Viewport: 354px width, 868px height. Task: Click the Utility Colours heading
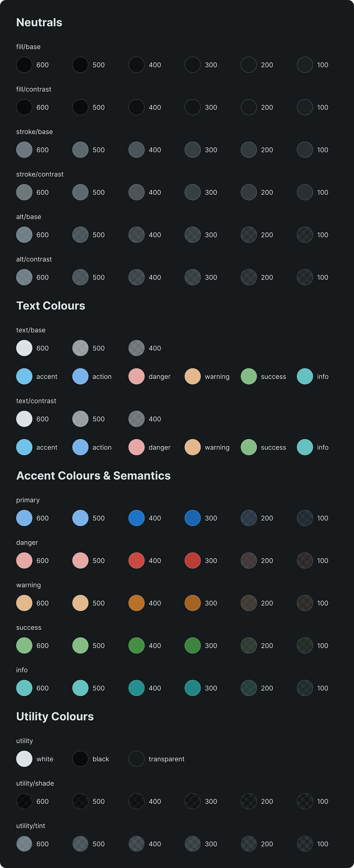tap(55, 717)
